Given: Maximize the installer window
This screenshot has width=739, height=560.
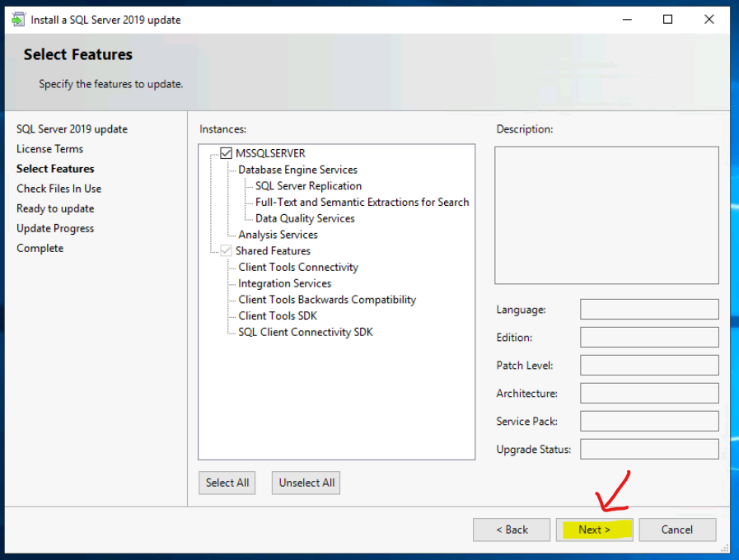Looking at the screenshot, I should click(x=668, y=19).
